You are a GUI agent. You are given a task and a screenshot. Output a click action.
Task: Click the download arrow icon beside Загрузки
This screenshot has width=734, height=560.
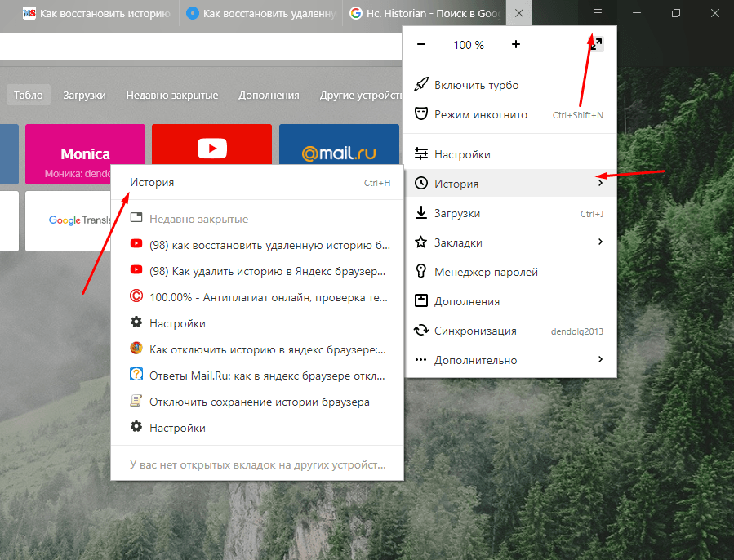click(x=420, y=212)
